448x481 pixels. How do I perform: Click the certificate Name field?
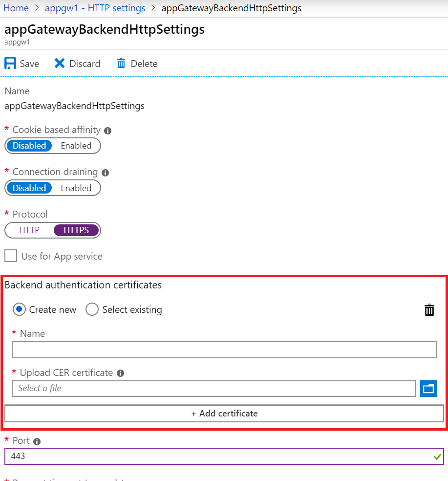click(x=224, y=350)
